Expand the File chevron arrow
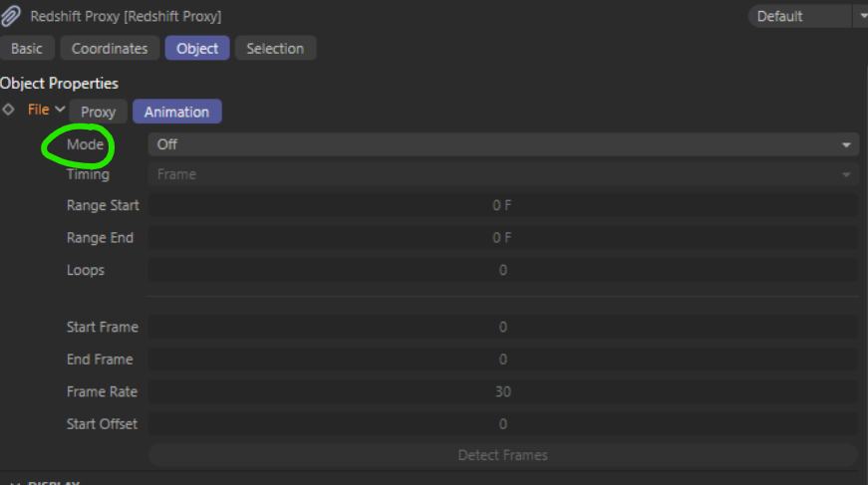The height and width of the screenshot is (485, 868). (x=60, y=109)
